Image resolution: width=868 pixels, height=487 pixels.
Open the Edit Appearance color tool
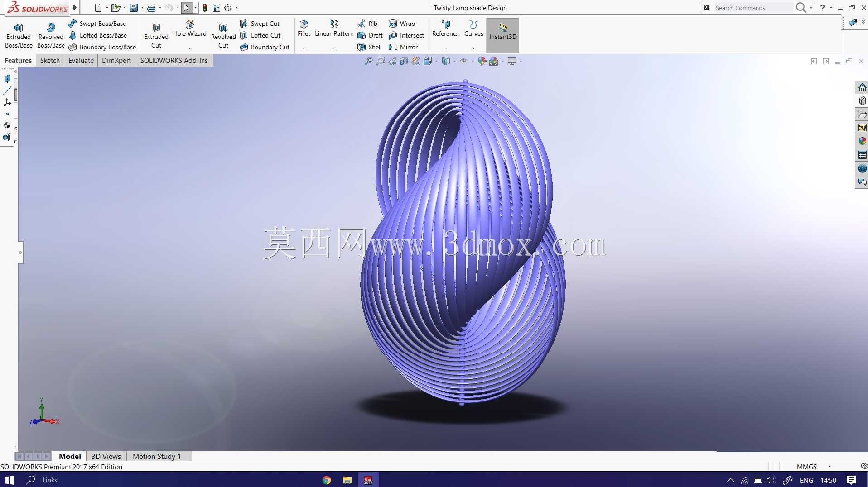pos(482,61)
